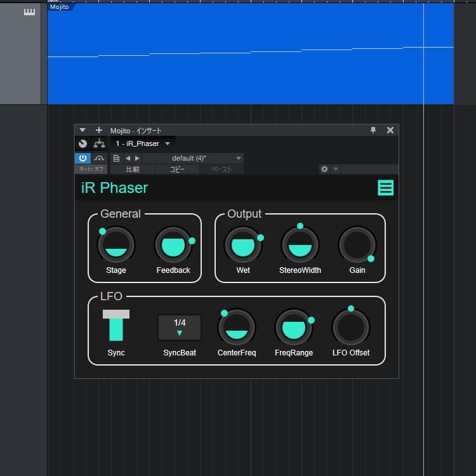
Task: Pin the Mojito insert window
Action: point(373,130)
